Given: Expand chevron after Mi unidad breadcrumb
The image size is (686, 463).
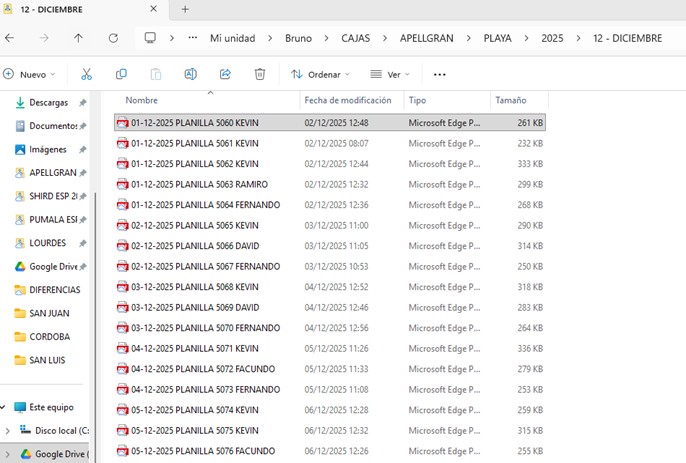Looking at the screenshot, I should point(270,38).
